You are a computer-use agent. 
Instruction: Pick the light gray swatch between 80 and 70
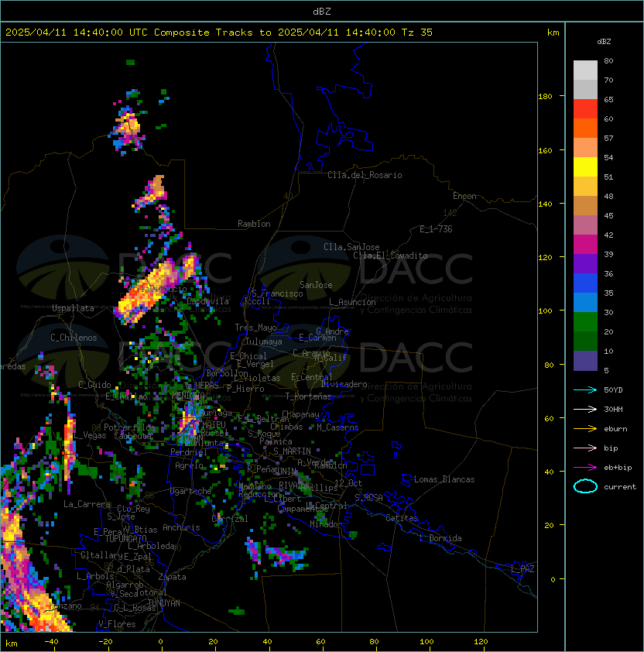585,70
